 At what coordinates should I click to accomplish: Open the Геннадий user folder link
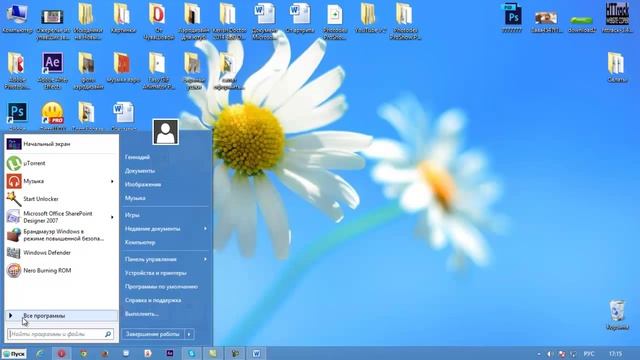point(137,157)
